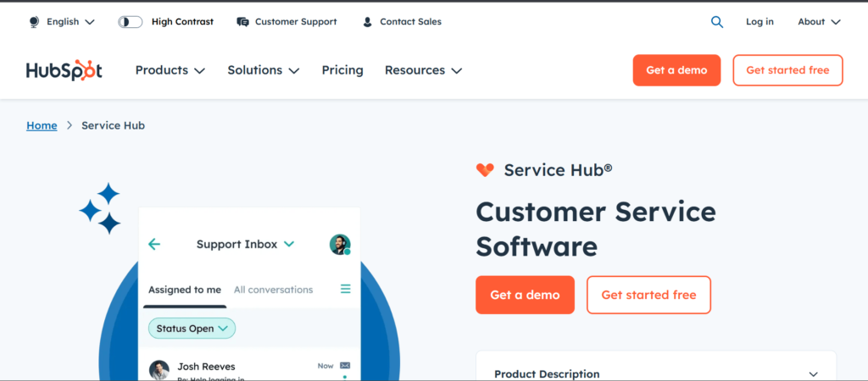
Task: Select the Assigned to me tab
Action: pyautogui.click(x=184, y=290)
